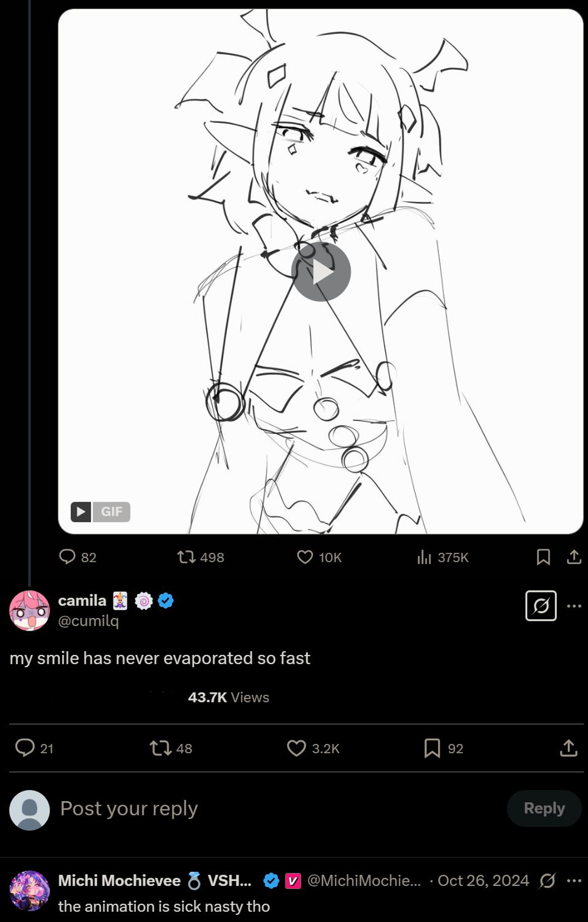Bookmark the GIF post

543,557
